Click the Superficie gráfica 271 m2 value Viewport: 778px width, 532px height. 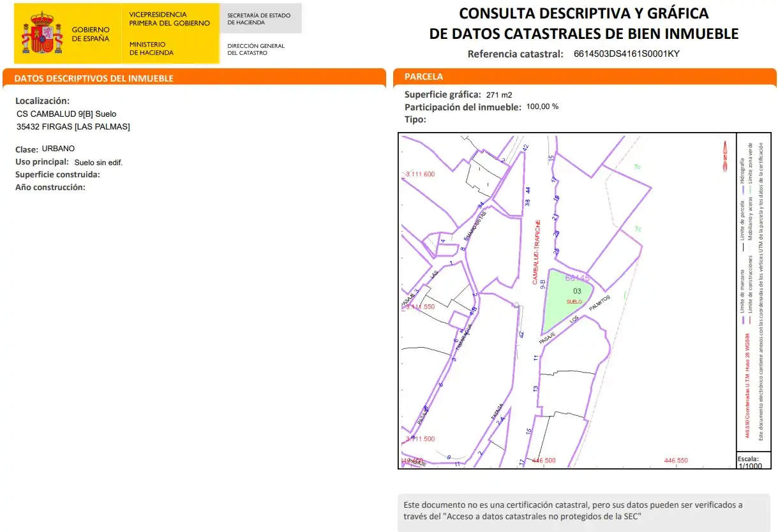(499, 95)
